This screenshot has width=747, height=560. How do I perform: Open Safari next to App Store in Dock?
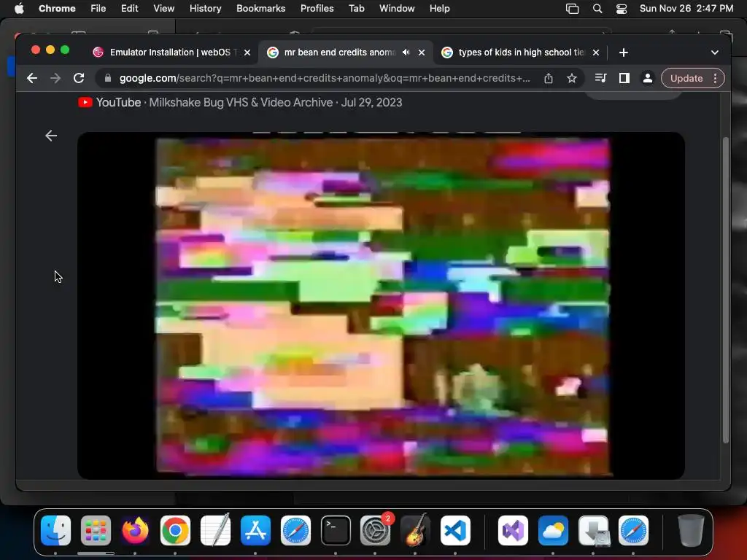[x=296, y=530]
